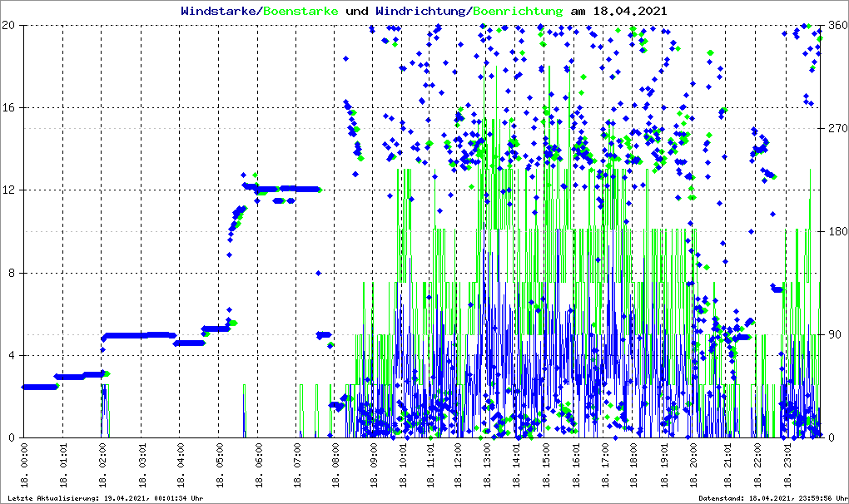The width and height of the screenshot is (849, 504).
Task: Click the blue 'Windstarke' title word
Action: click(x=220, y=11)
